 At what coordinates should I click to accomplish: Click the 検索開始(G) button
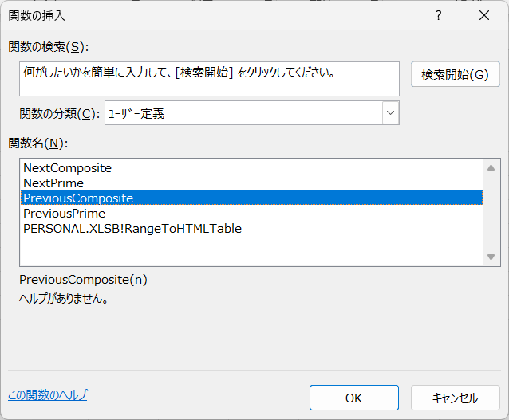[455, 74]
